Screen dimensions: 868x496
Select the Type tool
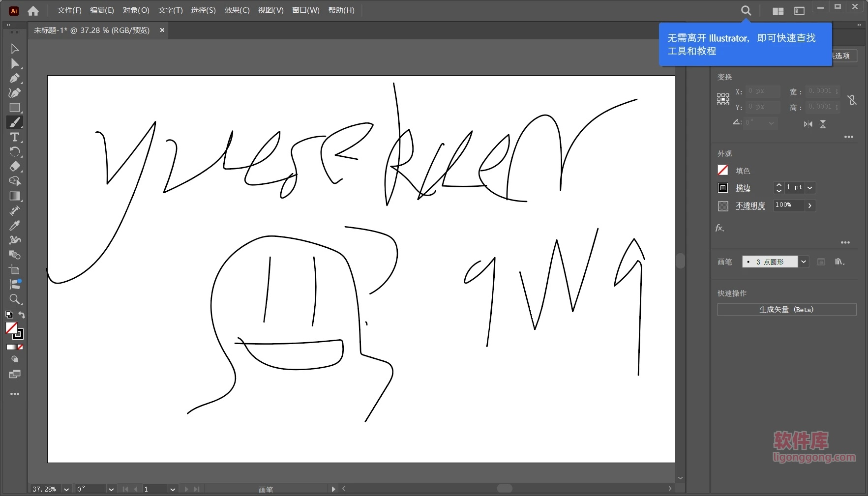click(15, 137)
